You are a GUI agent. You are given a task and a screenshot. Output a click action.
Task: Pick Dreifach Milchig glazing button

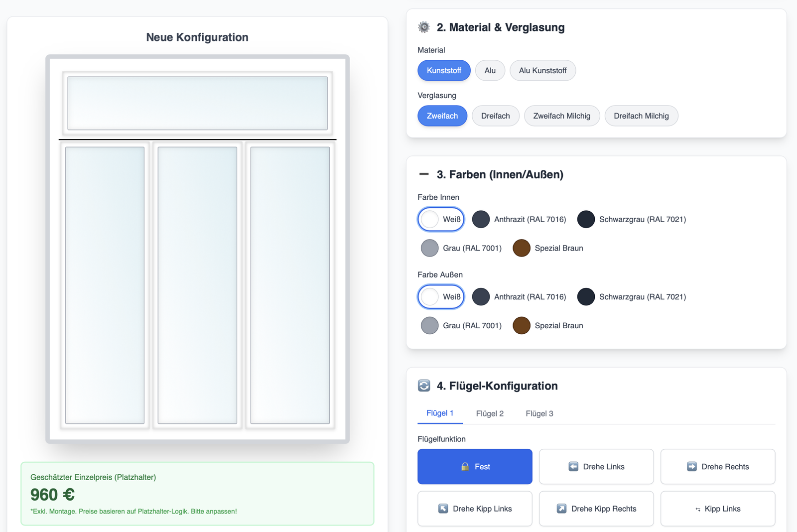641,116
